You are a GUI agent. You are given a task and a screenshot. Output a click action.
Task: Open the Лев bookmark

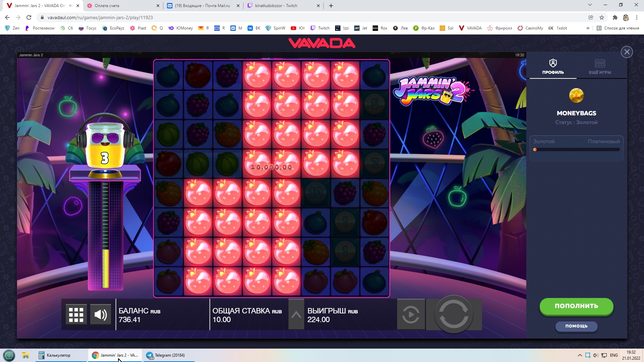400,28
